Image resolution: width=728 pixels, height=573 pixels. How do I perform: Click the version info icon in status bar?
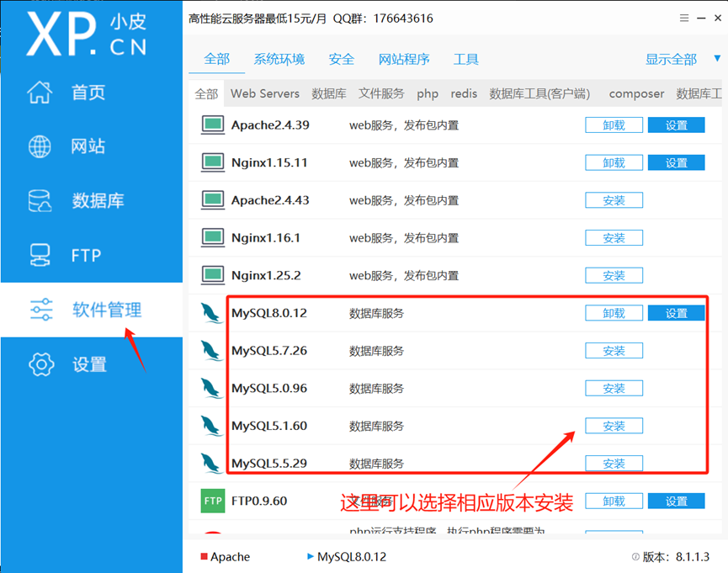pos(635,557)
